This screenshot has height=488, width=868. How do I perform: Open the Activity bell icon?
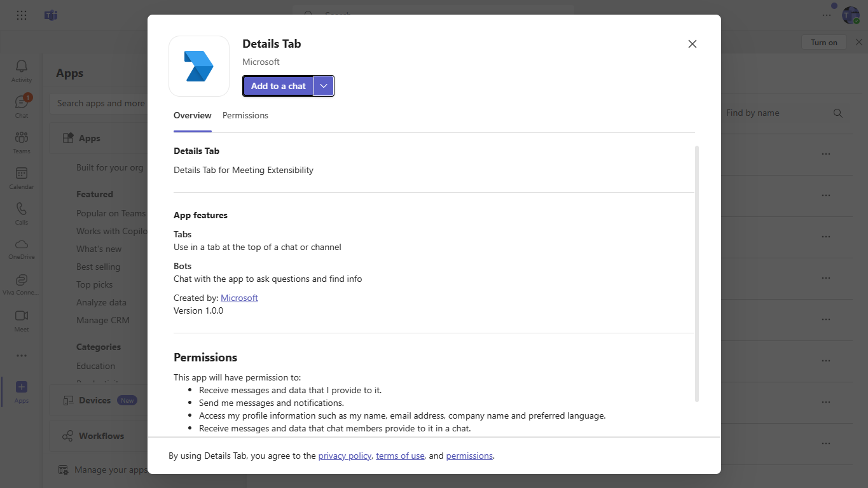[22, 71]
